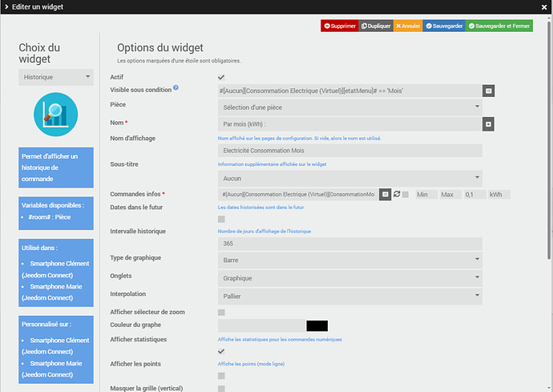Open help icon next to Visible sous condition

point(176,87)
